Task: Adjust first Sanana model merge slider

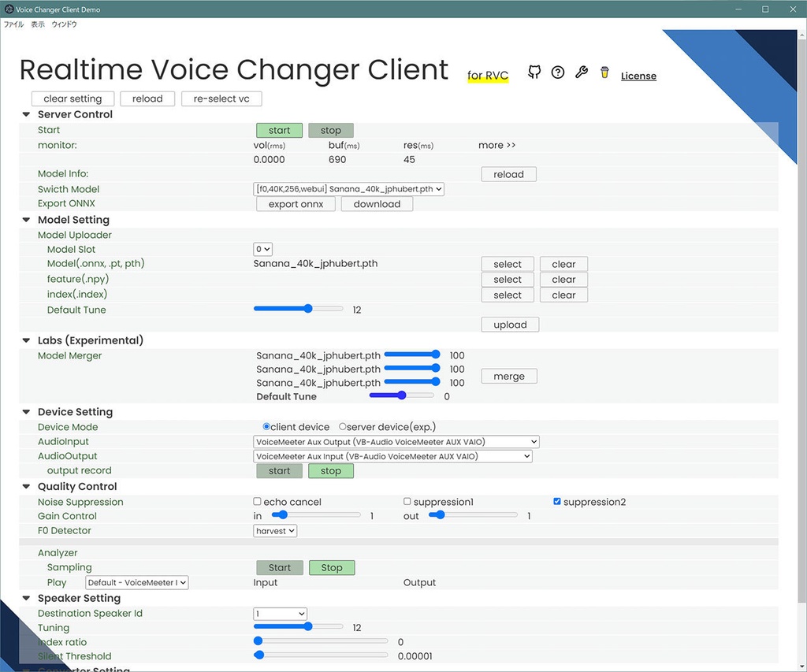Action: tap(412, 354)
